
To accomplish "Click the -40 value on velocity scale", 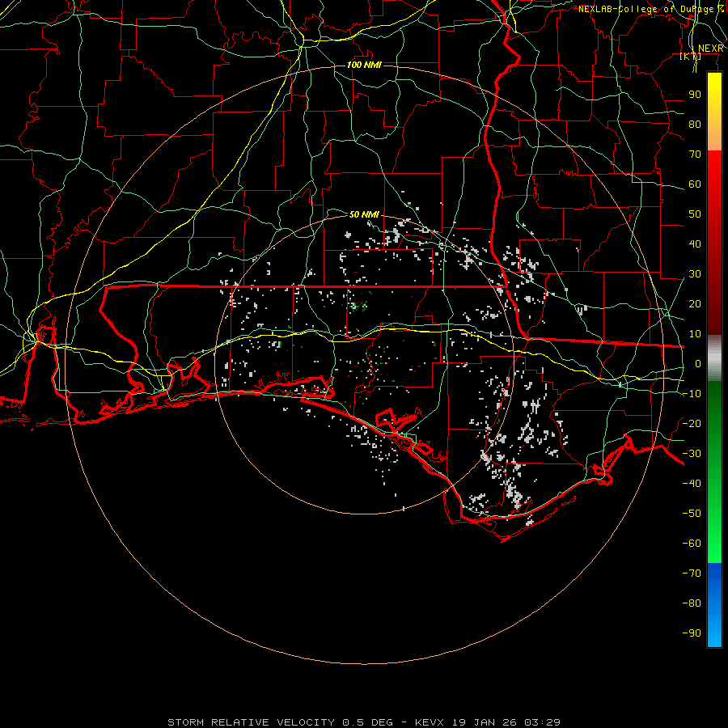I will tap(692, 484).
